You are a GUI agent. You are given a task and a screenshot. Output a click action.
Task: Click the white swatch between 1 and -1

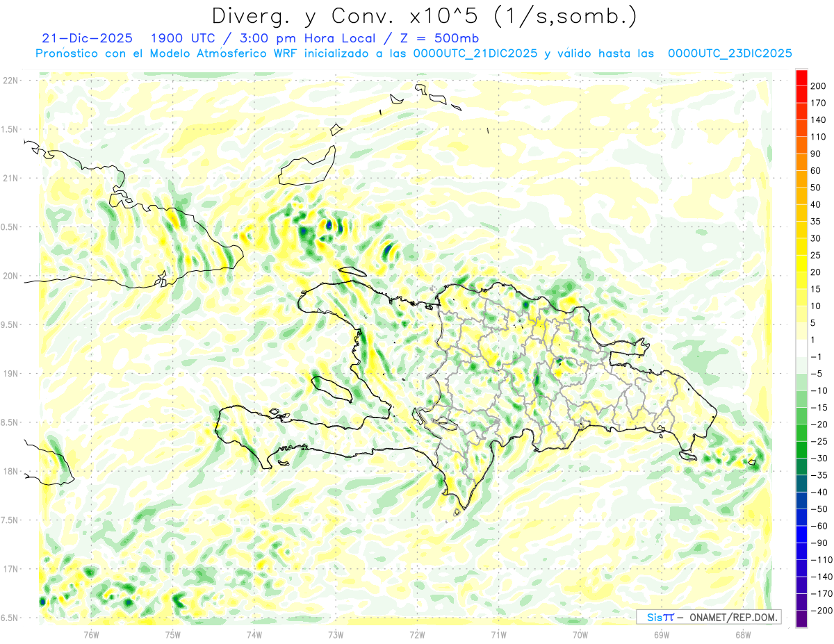point(801,348)
